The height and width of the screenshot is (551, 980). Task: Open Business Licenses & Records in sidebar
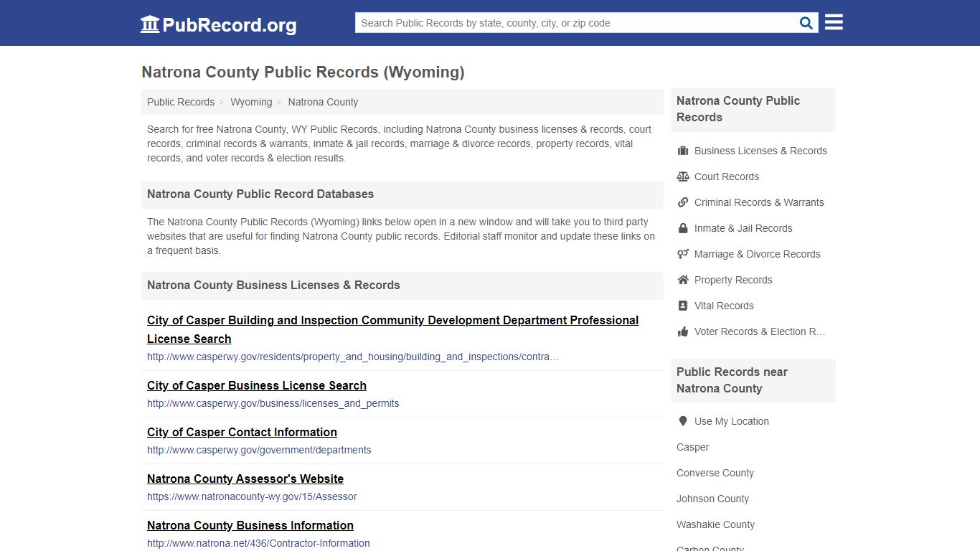[x=760, y=151]
